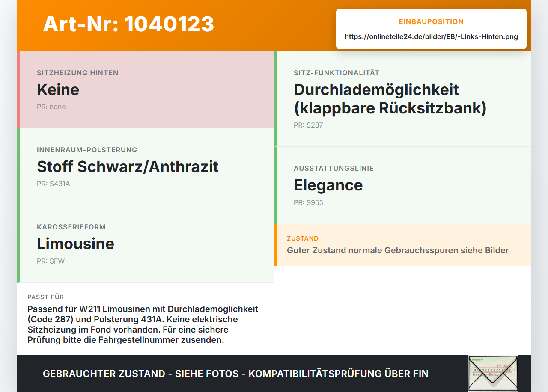548x392 pixels.
Task: Click the Links-Hinten.png image URL
Action: (431, 36)
